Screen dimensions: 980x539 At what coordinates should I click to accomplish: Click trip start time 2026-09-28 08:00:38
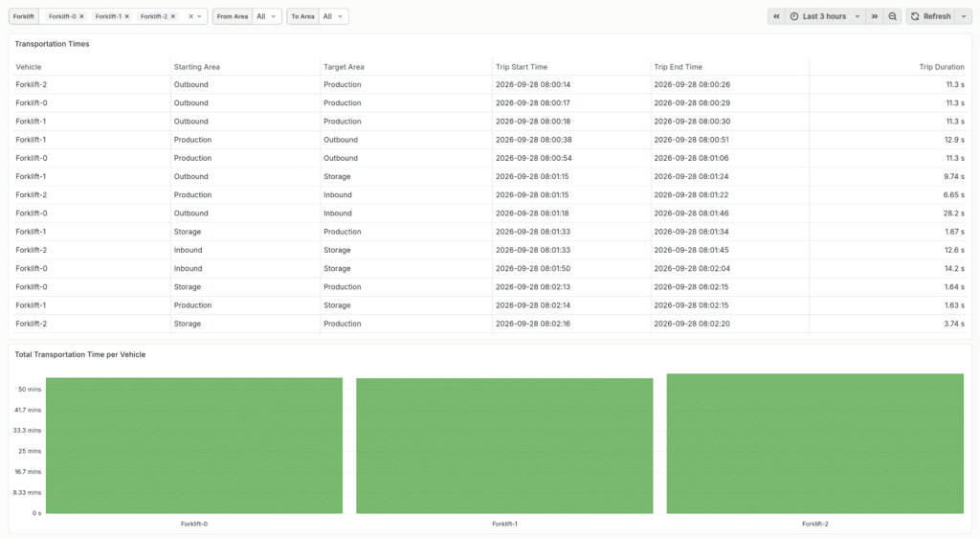(534, 140)
